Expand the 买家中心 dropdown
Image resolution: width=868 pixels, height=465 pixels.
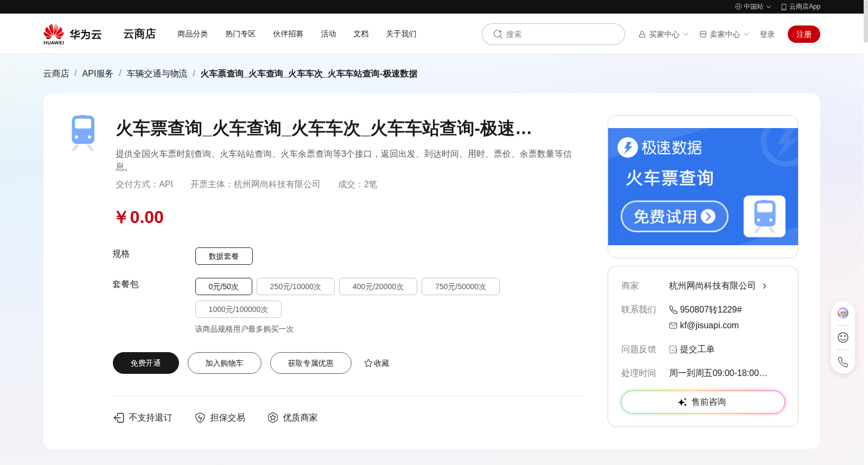[x=686, y=34]
